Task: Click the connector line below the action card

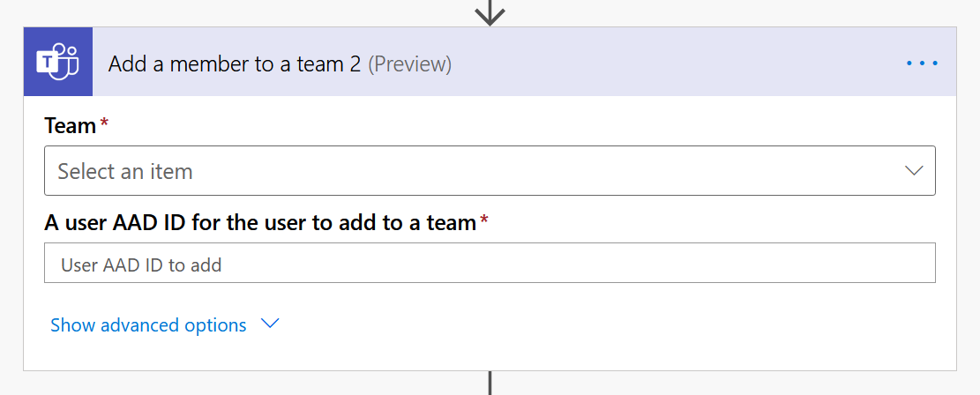Action: (490, 384)
